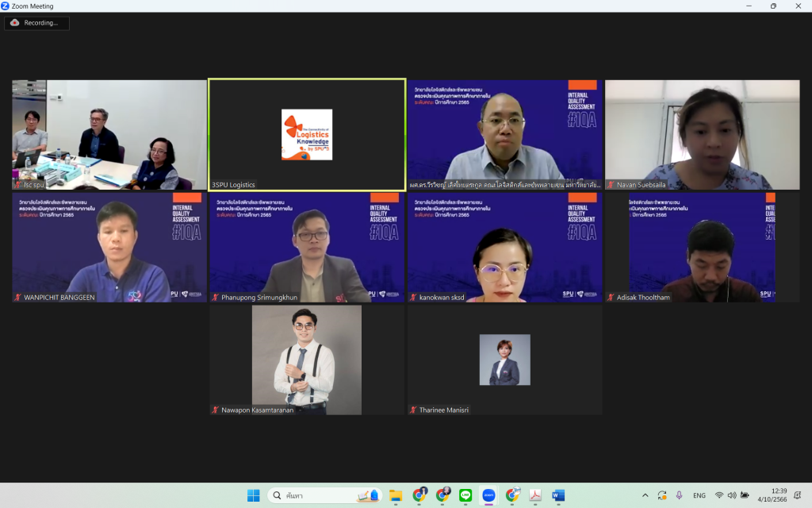Viewport: 812px width, 508px height.
Task: Click the muted mic icon for Tharinee Manisri
Action: 413,410
